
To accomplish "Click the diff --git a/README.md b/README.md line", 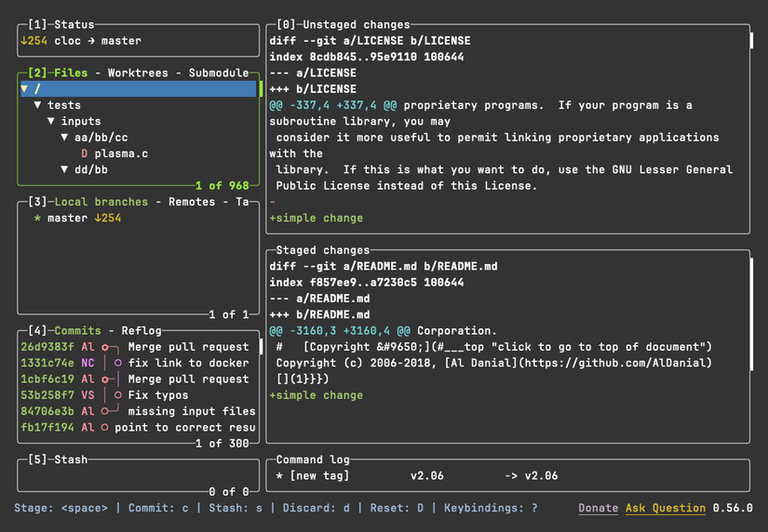I will point(383,266).
